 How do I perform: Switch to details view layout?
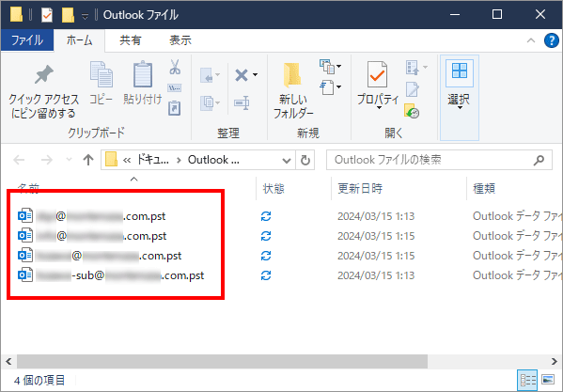pyautogui.click(x=528, y=380)
